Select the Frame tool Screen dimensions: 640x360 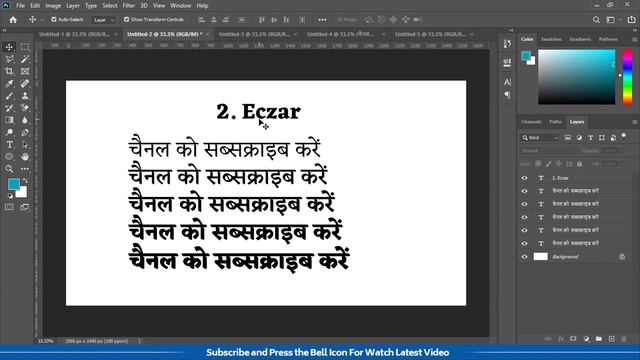(x=25, y=71)
